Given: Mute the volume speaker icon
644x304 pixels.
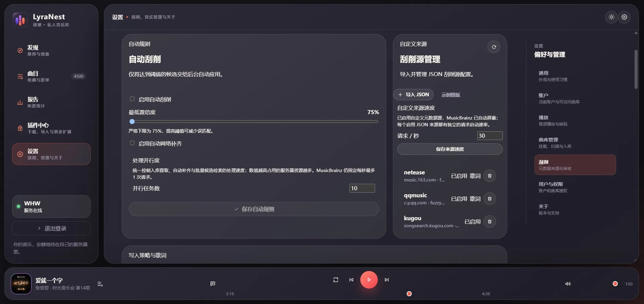Looking at the screenshot, I should tap(568, 284).
